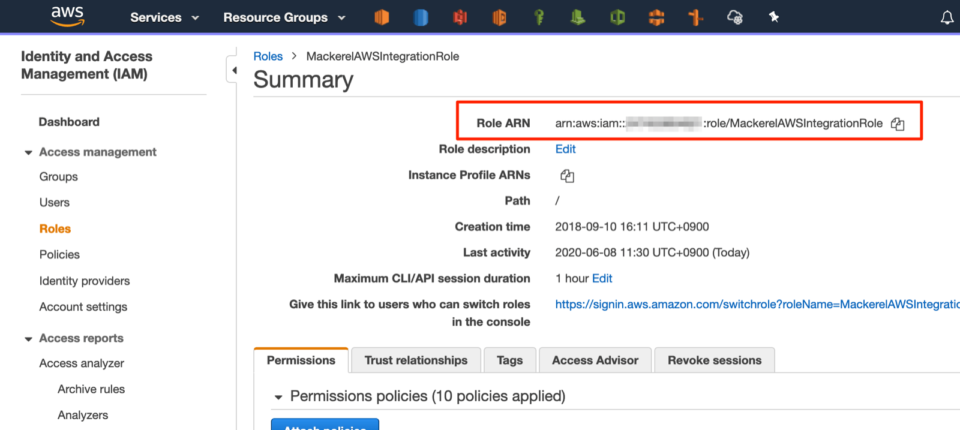The image size is (960, 430).
Task: Open the Services dropdown menu
Action: [x=164, y=18]
